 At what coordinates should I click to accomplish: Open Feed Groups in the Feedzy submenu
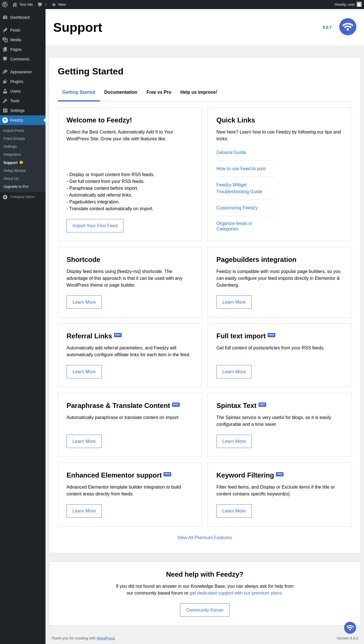click(x=14, y=139)
